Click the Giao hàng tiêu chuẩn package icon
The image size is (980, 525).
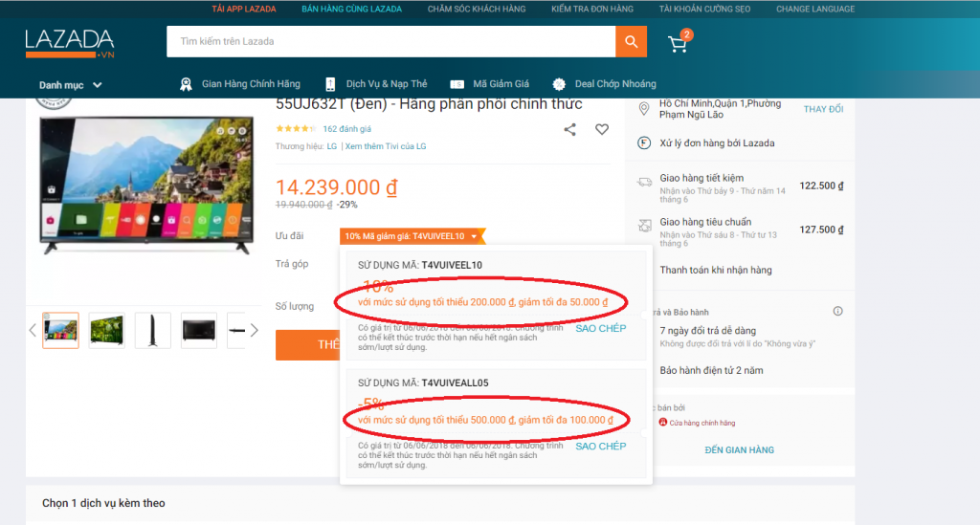point(644,226)
